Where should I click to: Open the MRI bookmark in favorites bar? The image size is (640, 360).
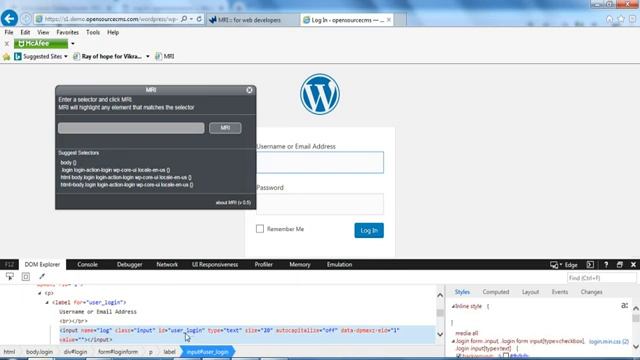click(165, 57)
